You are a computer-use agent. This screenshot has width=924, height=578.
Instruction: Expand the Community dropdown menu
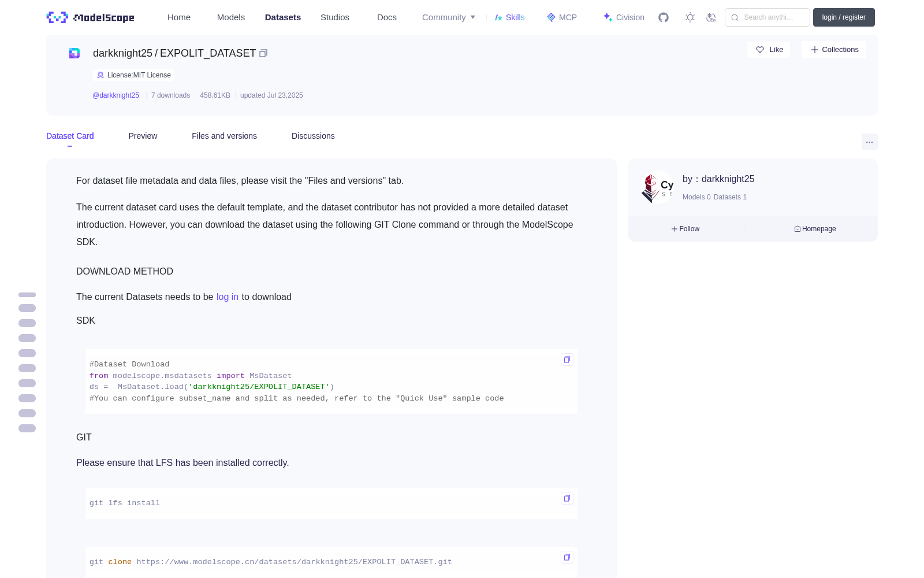pos(449,17)
